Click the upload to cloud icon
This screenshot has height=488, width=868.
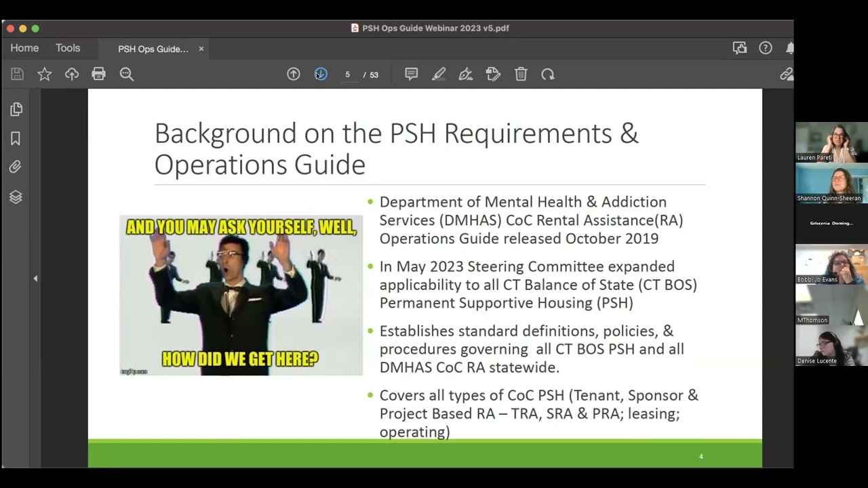click(72, 74)
